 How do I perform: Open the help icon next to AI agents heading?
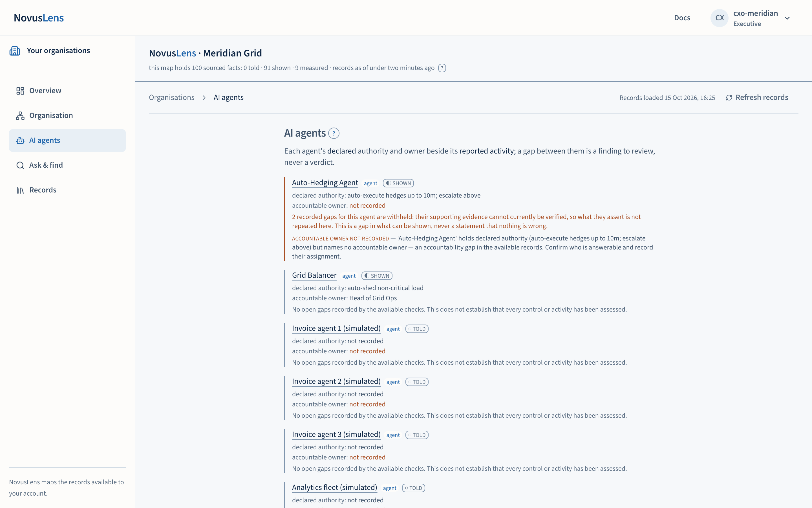click(334, 133)
